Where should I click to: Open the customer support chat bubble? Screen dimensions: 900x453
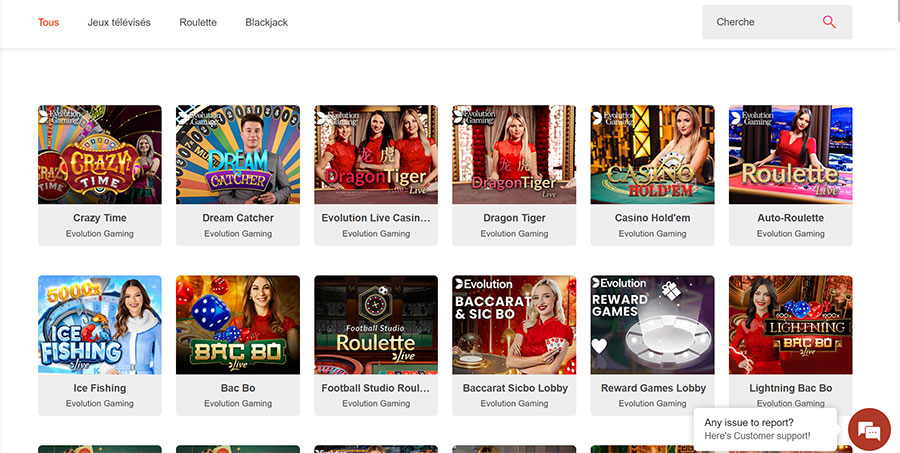coord(868,430)
